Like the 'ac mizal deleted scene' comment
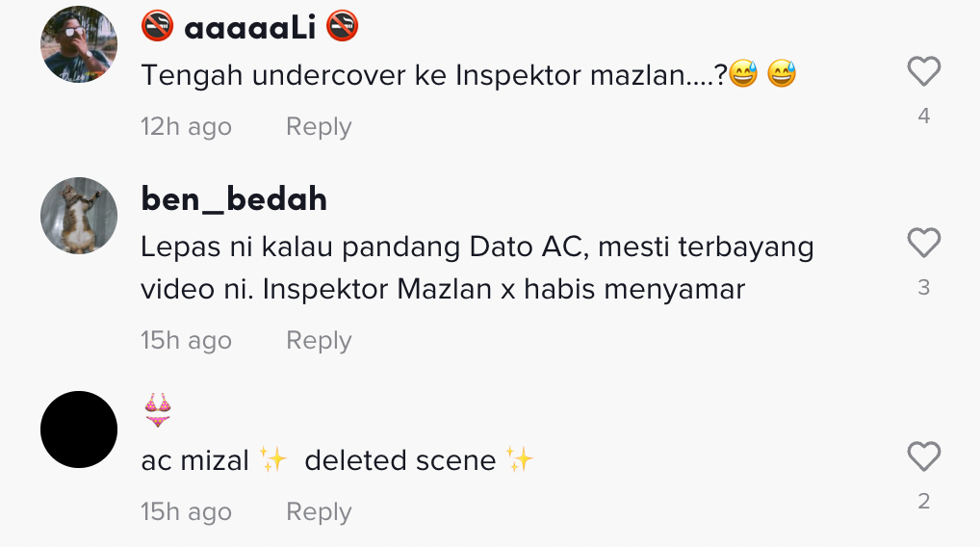This screenshot has width=980, height=547. tap(923, 456)
